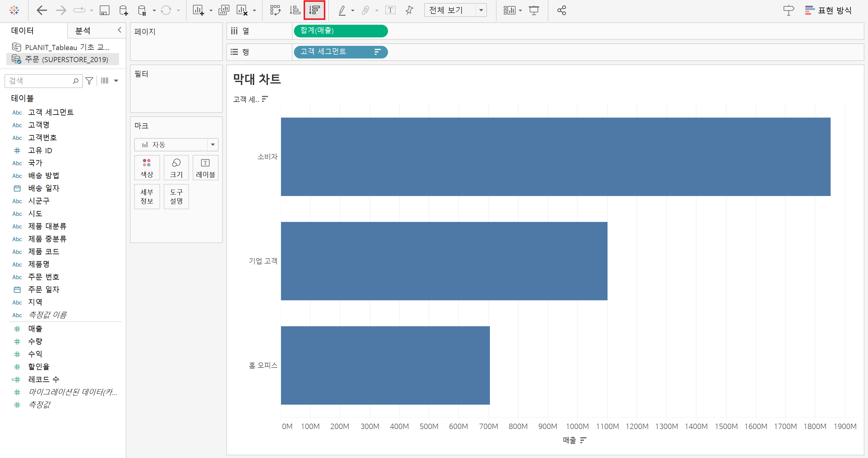Click the new worksheet icon
This screenshot has height=458, width=868.
[x=198, y=10]
